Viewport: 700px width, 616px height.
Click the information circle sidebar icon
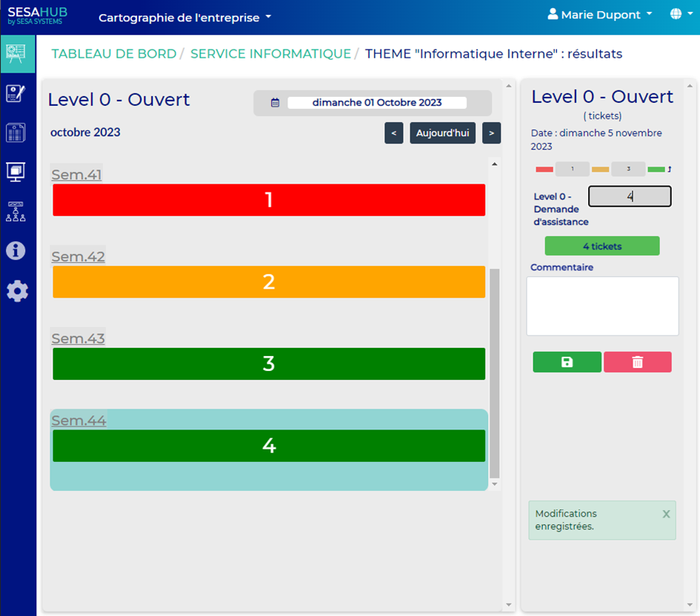(x=16, y=250)
